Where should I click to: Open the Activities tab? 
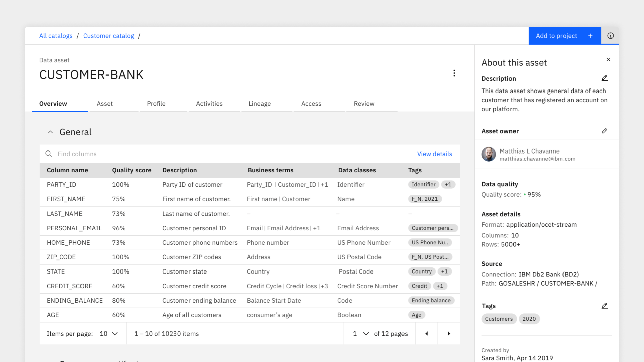(209, 104)
